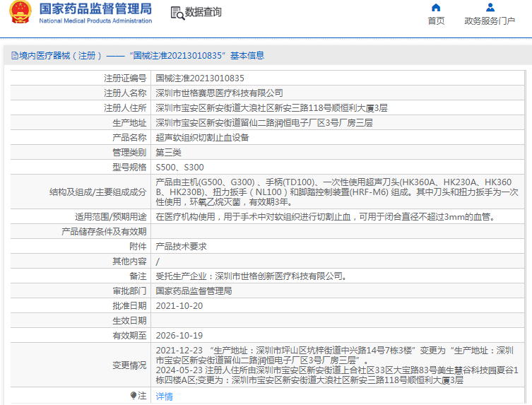Image resolution: width=532 pixels, height=405 pixels.
Task: Select product name 超声软组织切割止血设备
Action: [x=202, y=138]
